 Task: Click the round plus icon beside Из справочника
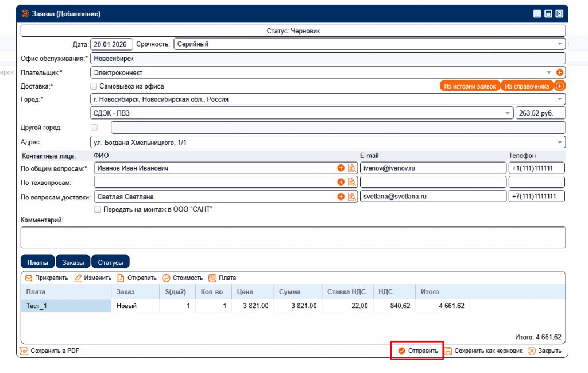click(x=560, y=86)
